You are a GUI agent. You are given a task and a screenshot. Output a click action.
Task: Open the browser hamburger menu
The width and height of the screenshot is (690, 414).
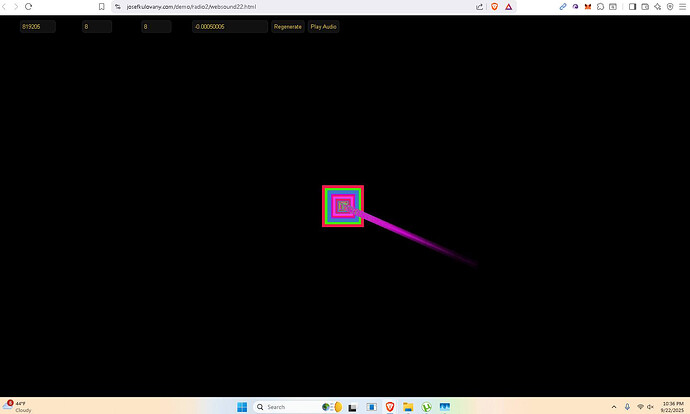pyautogui.click(x=682, y=6)
